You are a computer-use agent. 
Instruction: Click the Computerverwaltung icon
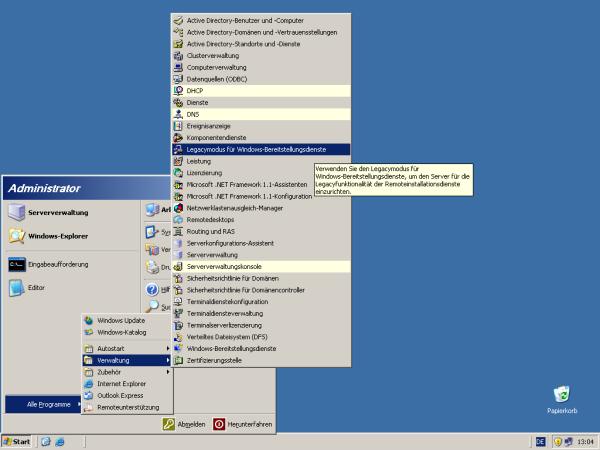point(178,67)
